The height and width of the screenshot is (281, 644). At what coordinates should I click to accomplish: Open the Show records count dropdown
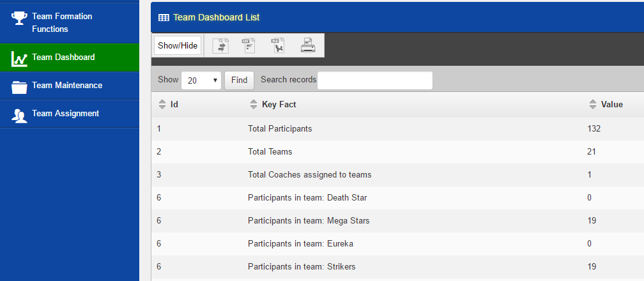201,80
